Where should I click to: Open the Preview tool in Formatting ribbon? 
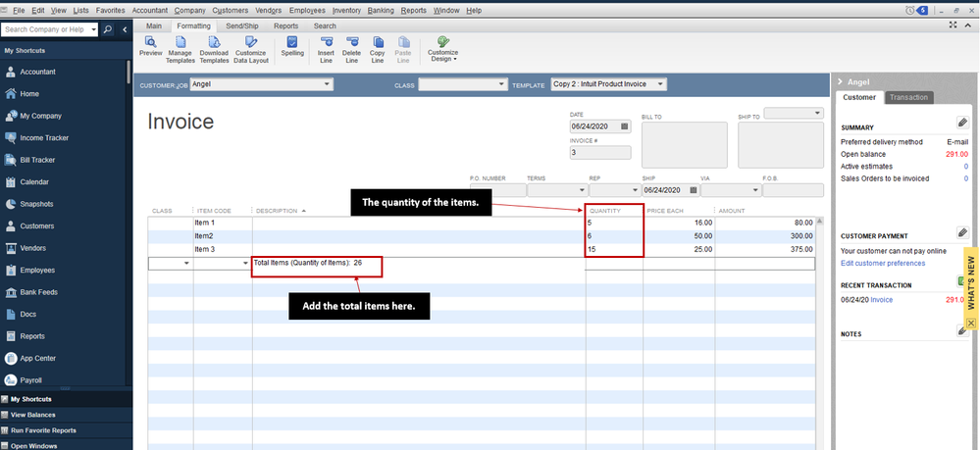tap(151, 47)
